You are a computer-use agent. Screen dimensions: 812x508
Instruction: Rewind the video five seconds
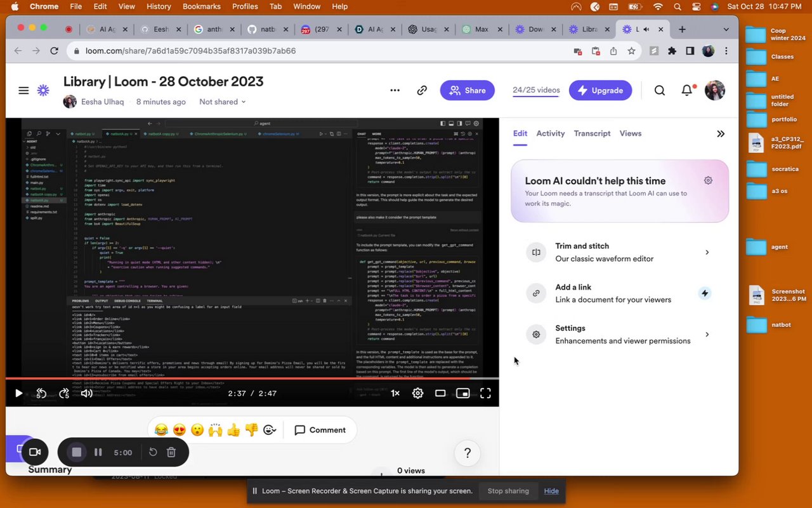pos(41,393)
